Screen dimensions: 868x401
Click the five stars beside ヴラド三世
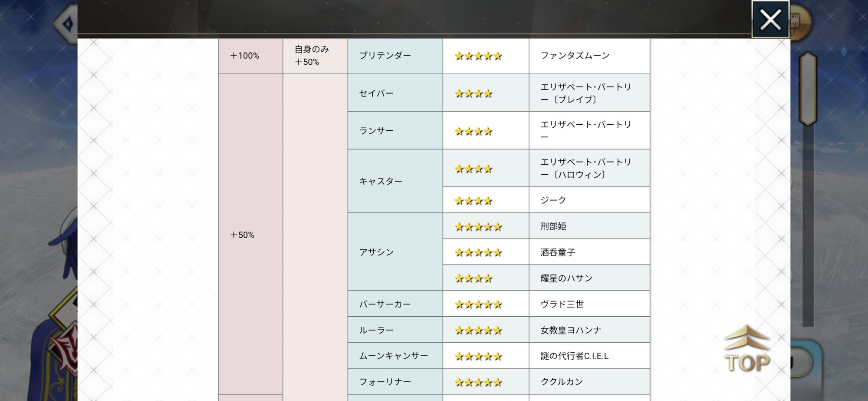[478, 305]
